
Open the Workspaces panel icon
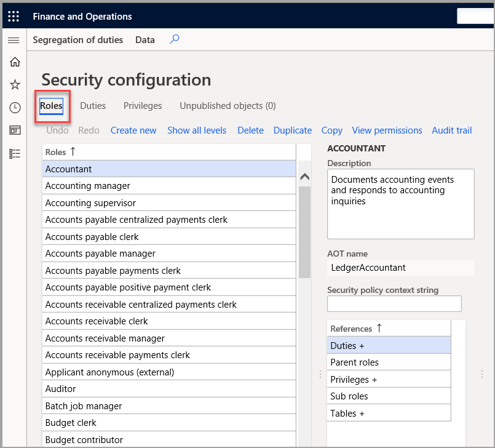pos(15,130)
